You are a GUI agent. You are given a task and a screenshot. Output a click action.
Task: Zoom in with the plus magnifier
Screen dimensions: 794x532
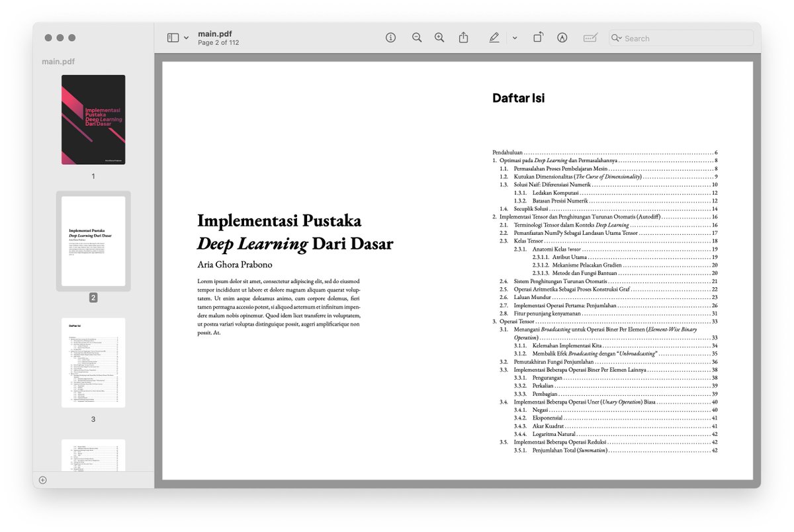pyautogui.click(x=439, y=38)
